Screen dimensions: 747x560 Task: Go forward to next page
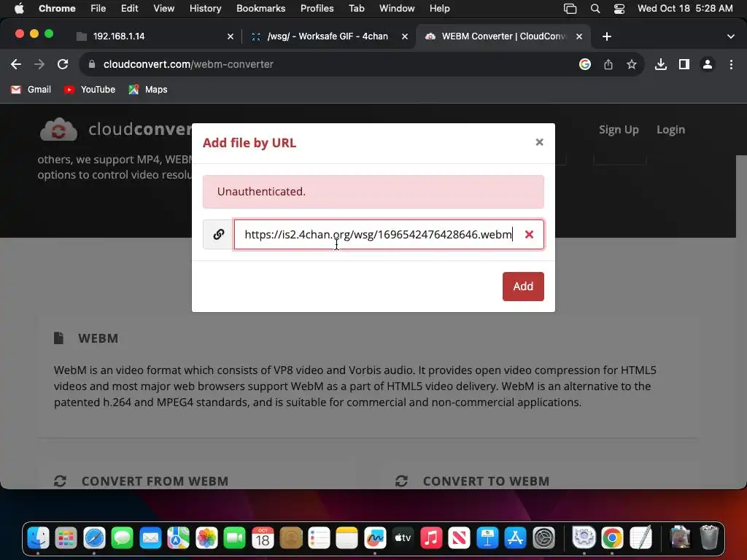tap(39, 64)
